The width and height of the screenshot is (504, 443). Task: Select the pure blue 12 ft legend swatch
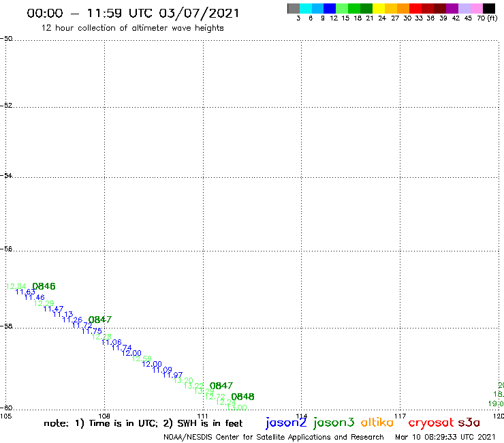coord(330,9)
